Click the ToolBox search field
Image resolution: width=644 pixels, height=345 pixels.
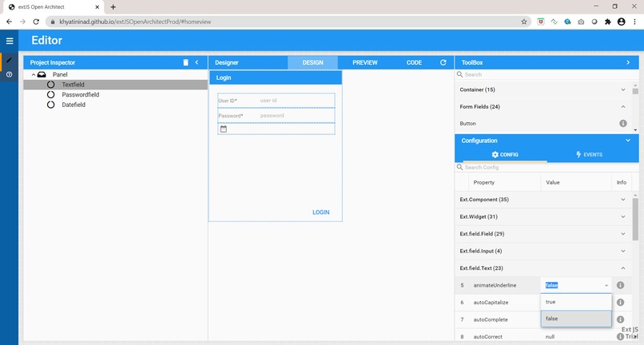pos(547,74)
